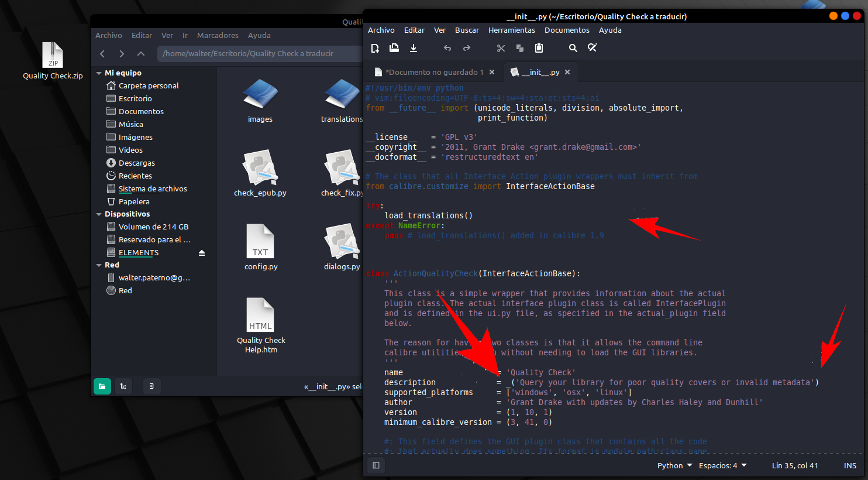Eject the ELEMENTS drive
The height and width of the screenshot is (480, 868).
tap(202, 253)
